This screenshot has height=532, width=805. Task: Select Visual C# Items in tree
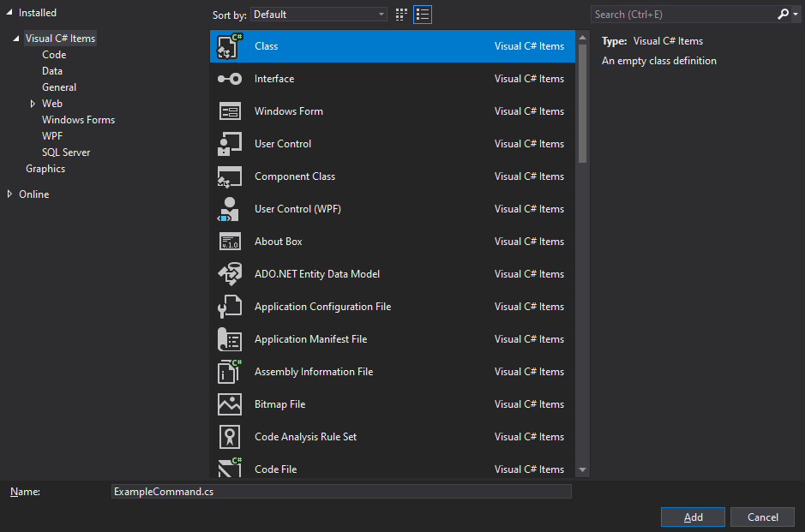(x=61, y=39)
